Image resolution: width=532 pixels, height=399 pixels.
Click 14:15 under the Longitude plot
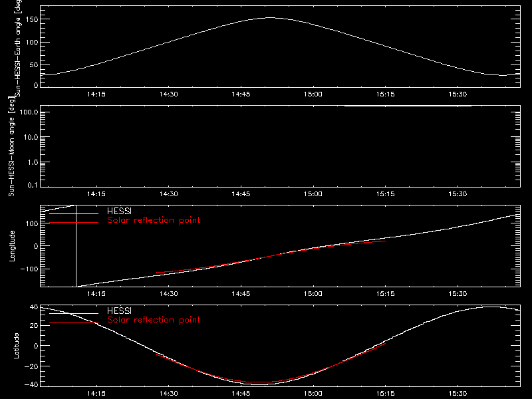[x=96, y=294]
